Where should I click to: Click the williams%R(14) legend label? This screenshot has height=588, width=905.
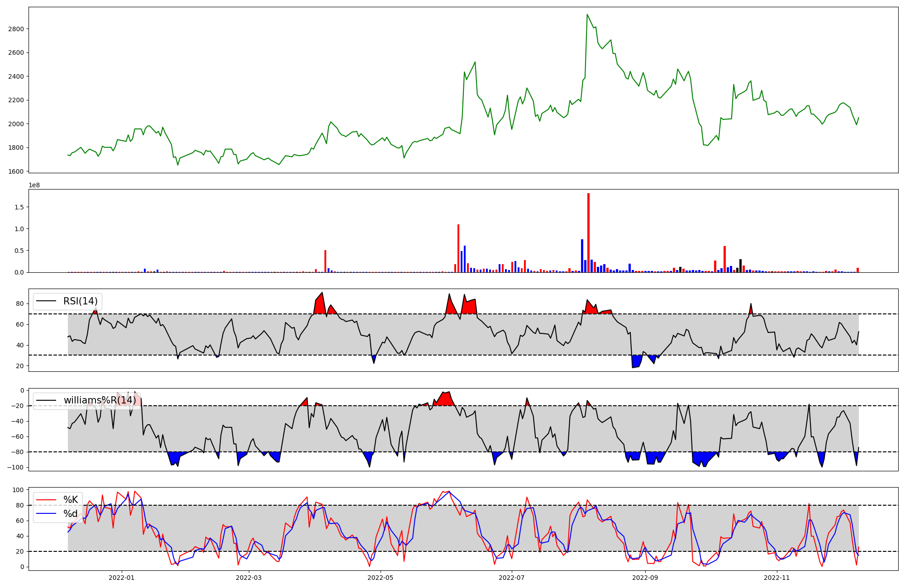pos(100,400)
